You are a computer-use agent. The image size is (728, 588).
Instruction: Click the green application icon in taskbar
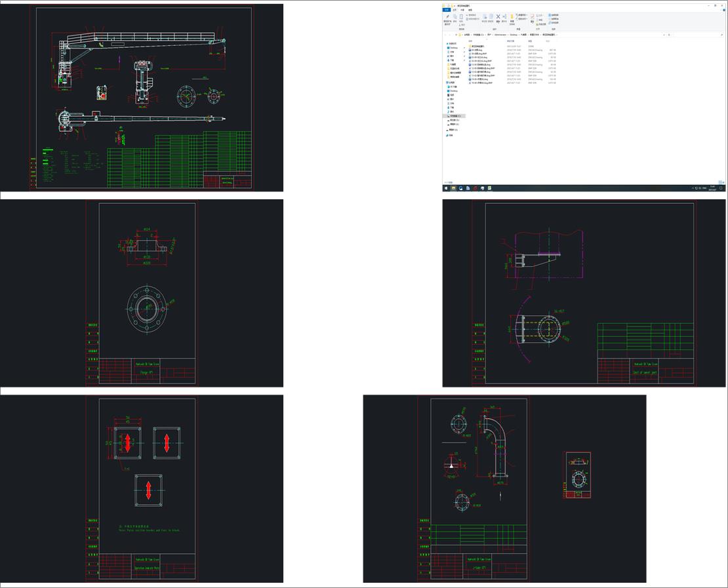click(x=489, y=188)
